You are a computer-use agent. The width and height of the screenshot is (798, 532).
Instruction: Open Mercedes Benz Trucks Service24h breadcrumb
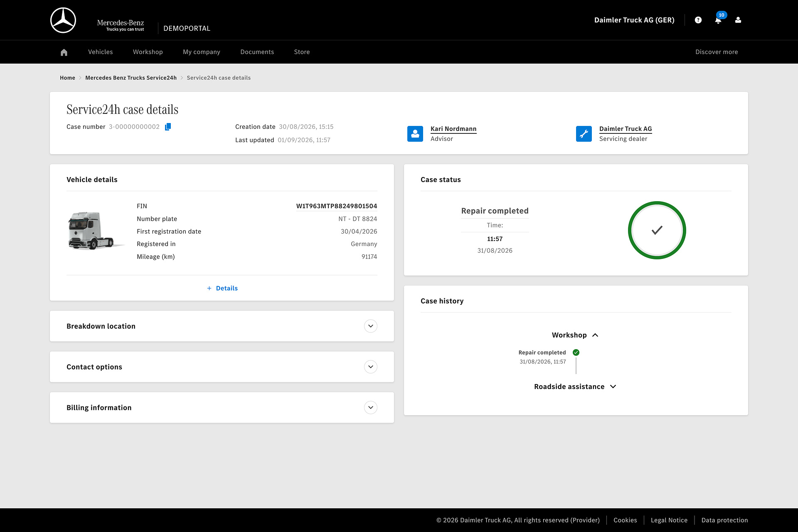pos(131,78)
